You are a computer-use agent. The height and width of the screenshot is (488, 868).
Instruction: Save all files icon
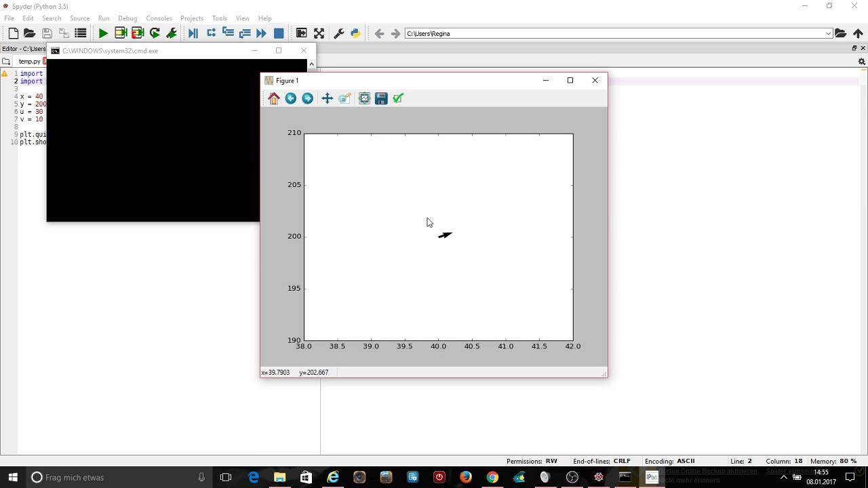click(64, 33)
